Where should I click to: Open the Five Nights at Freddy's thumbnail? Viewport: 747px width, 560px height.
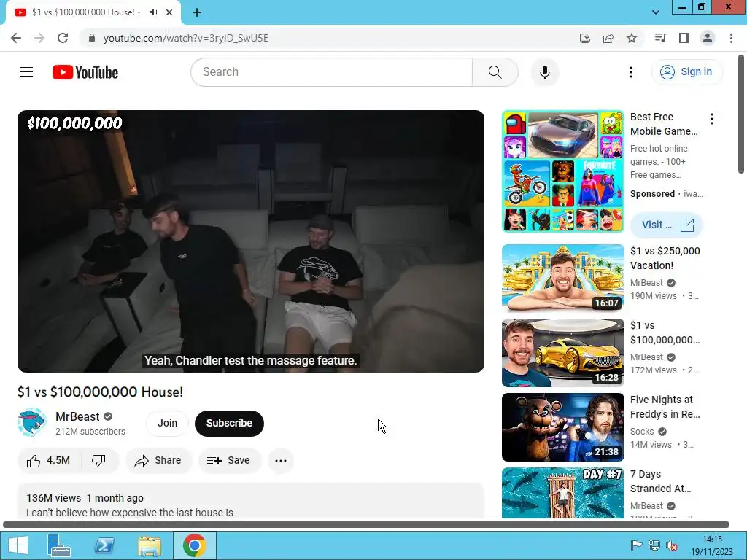pyautogui.click(x=563, y=427)
